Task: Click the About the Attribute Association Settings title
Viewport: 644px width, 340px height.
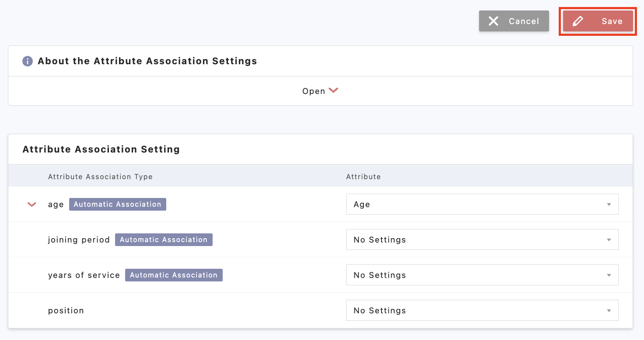Action: tap(147, 61)
